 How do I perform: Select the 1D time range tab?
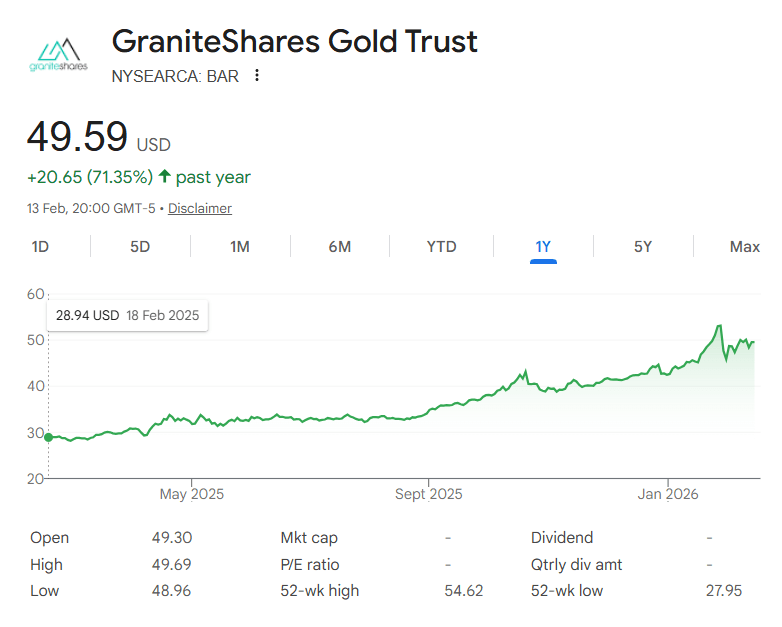(40, 247)
